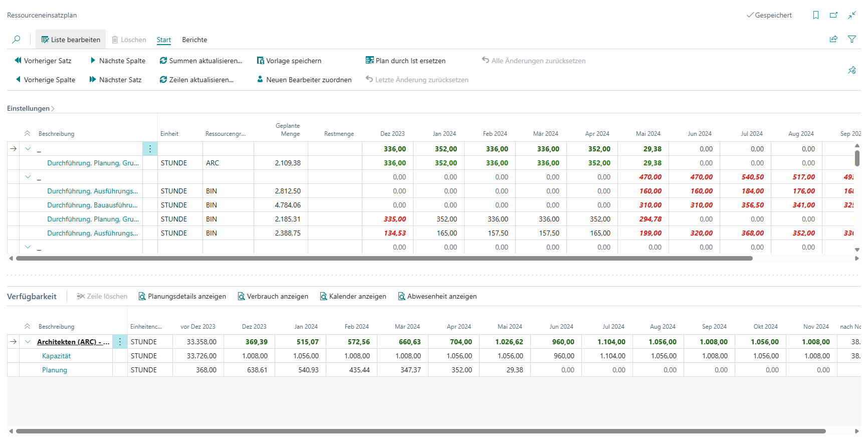Select cell 4.784,06 Geplante Menge
Viewport: 868px width, 447px height.
[281, 205]
